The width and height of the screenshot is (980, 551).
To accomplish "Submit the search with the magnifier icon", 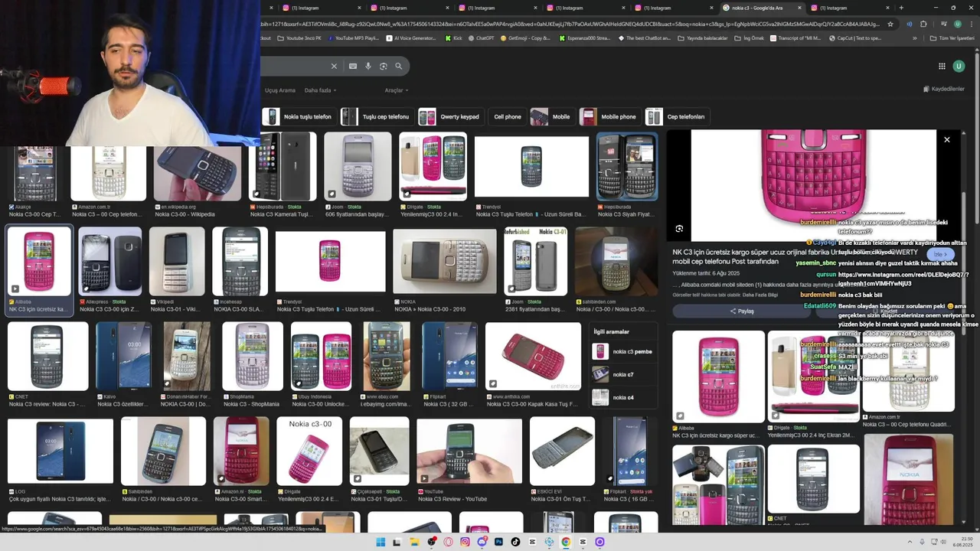I will coord(399,67).
